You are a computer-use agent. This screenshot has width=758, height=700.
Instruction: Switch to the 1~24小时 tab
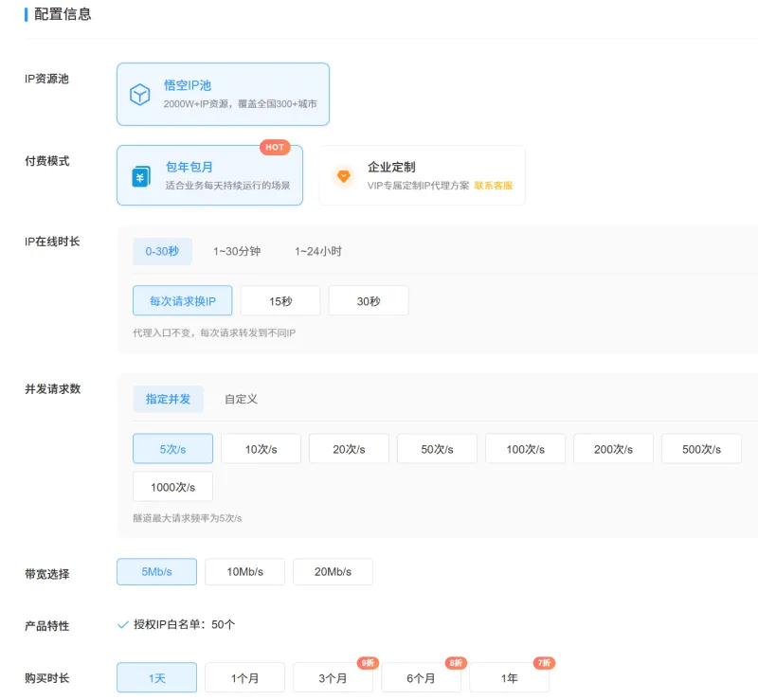click(x=317, y=251)
